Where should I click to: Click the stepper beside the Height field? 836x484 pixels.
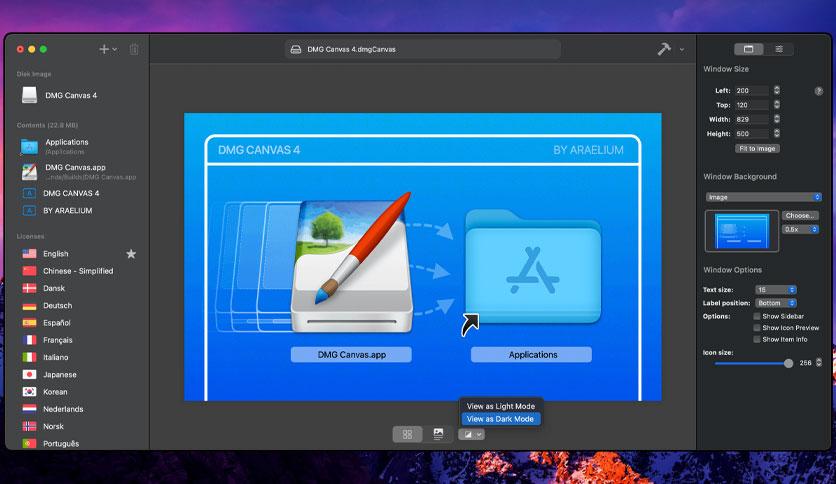point(777,133)
